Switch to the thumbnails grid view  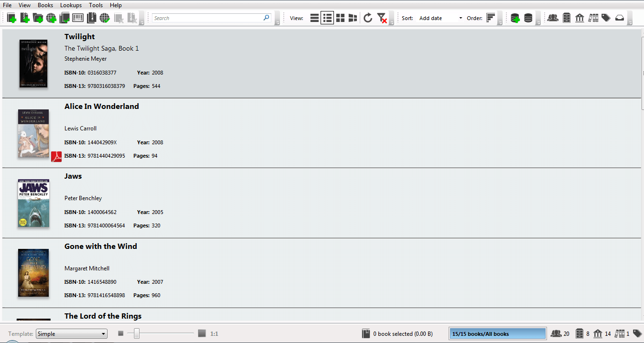(x=340, y=18)
